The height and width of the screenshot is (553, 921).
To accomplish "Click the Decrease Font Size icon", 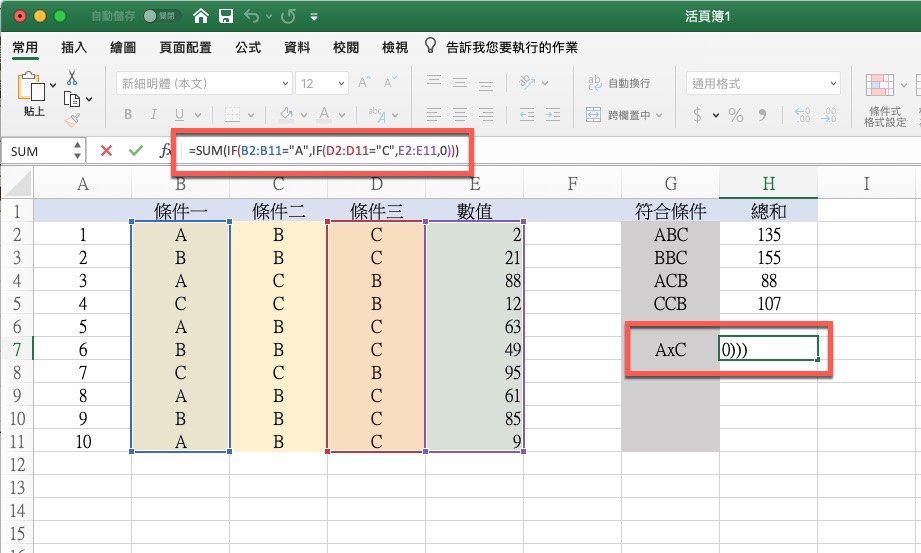I will coord(390,83).
